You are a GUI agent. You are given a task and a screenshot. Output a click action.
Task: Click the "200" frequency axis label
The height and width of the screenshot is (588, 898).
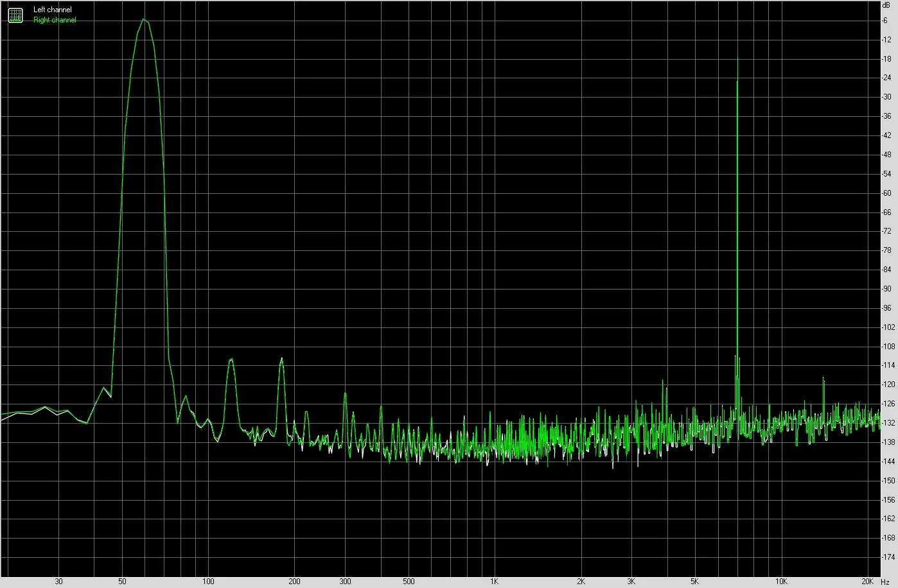tap(294, 582)
